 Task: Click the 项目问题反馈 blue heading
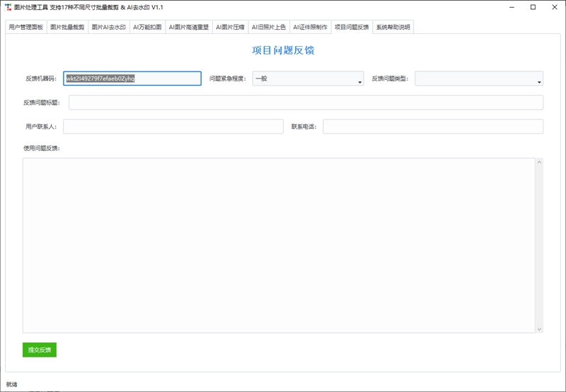coord(283,50)
